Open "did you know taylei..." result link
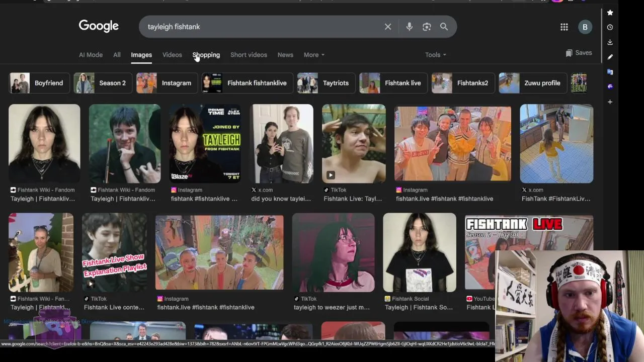644x362 pixels. [281, 199]
